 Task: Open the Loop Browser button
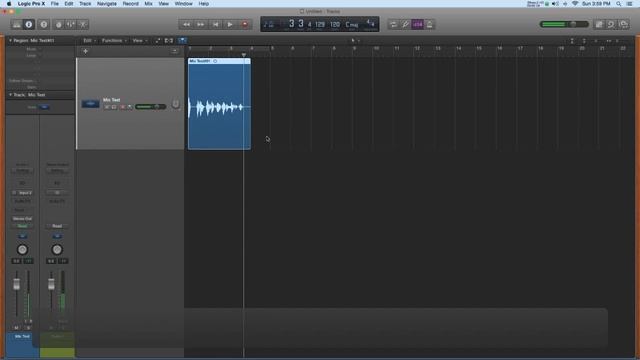(611, 24)
